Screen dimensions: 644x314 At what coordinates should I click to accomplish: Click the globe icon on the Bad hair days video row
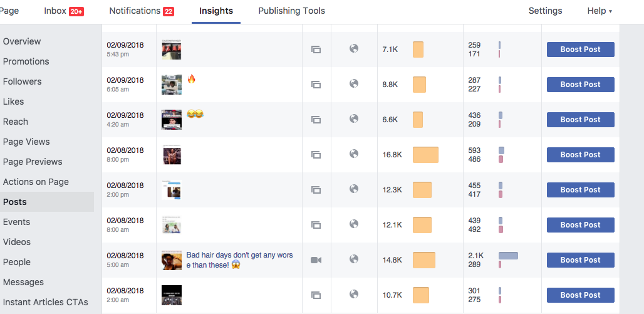tap(354, 259)
